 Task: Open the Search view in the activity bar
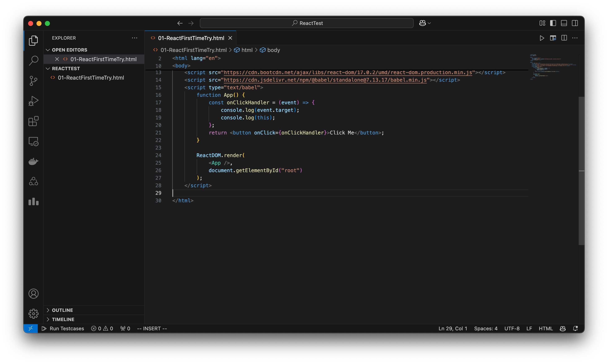(x=33, y=61)
